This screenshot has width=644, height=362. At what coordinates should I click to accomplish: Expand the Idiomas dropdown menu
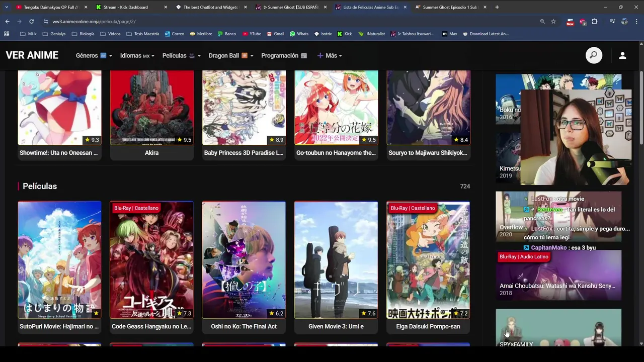pos(137,55)
